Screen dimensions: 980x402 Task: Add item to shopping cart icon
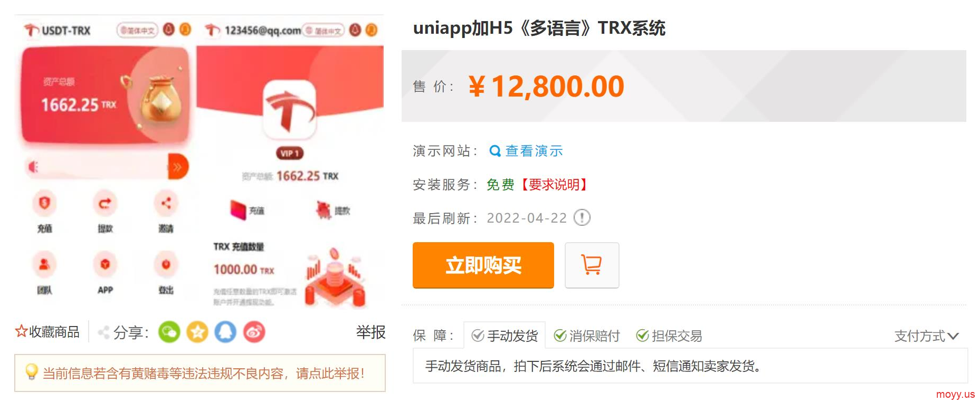click(x=592, y=265)
